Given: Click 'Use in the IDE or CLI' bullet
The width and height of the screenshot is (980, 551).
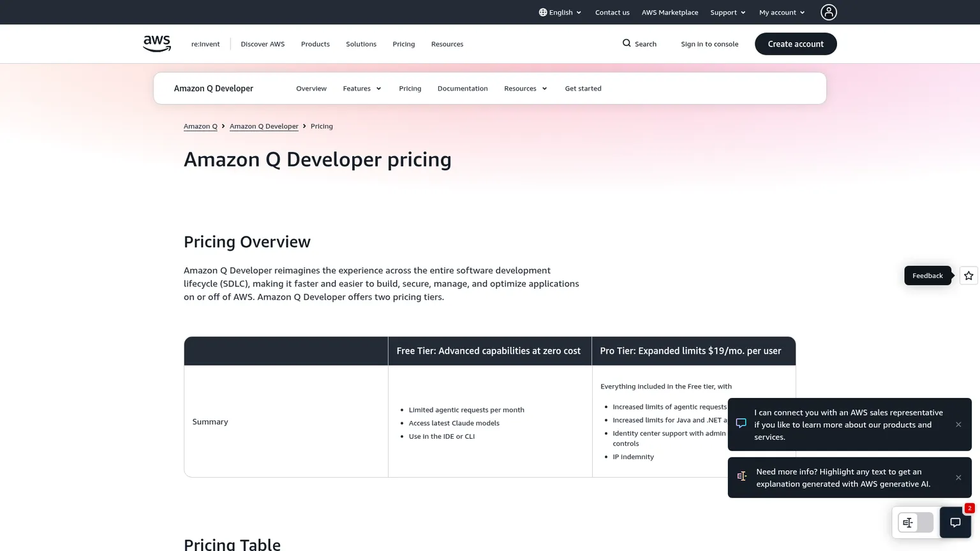Looking at the screenshot, I should pos(442,436).
